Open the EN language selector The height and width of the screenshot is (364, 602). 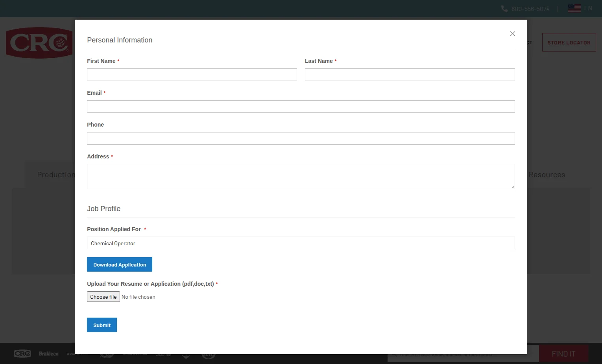(588, 8)
